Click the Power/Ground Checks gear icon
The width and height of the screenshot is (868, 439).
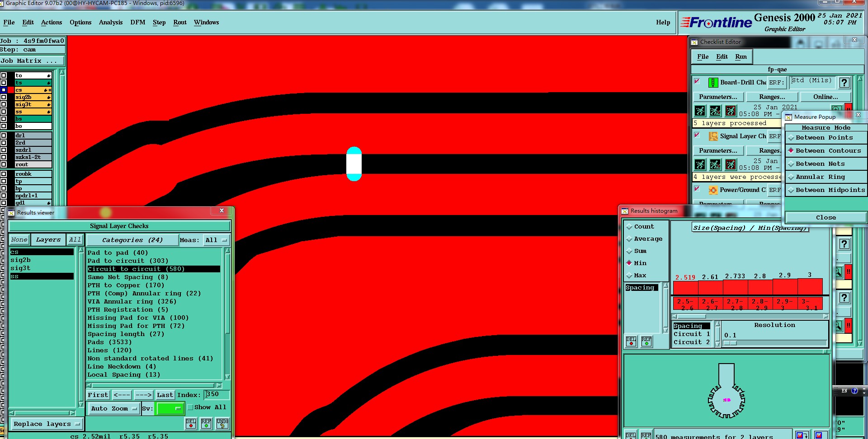click(x=713, y=190)
